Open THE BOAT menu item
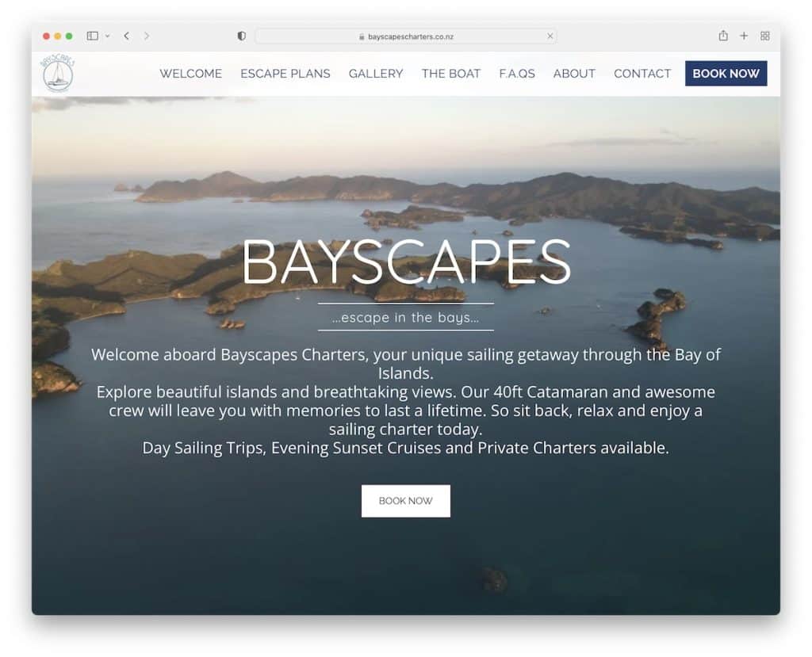 pyautogui.click(x=451, y=74)
